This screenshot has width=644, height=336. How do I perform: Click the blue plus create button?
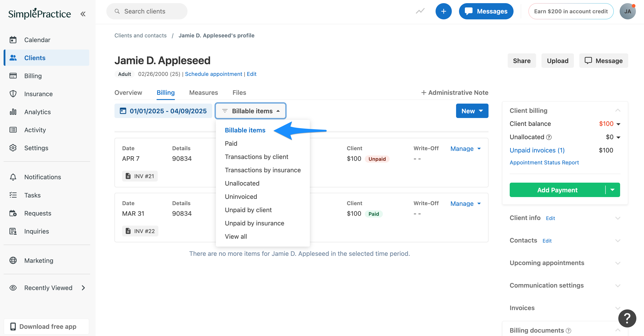click(x=443, y=11)
